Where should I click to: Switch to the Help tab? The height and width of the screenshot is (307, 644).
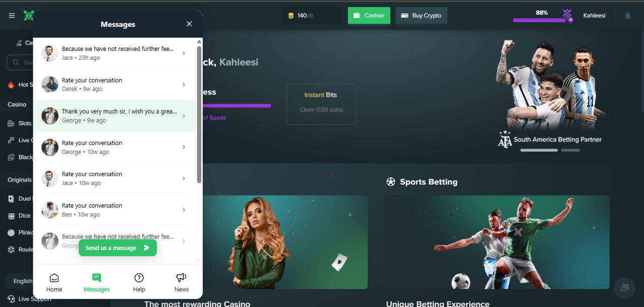point(139,282)
